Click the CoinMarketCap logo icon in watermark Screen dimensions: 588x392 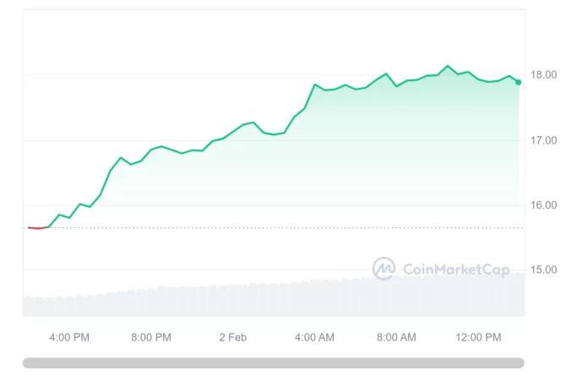click(x=384, y=269)
